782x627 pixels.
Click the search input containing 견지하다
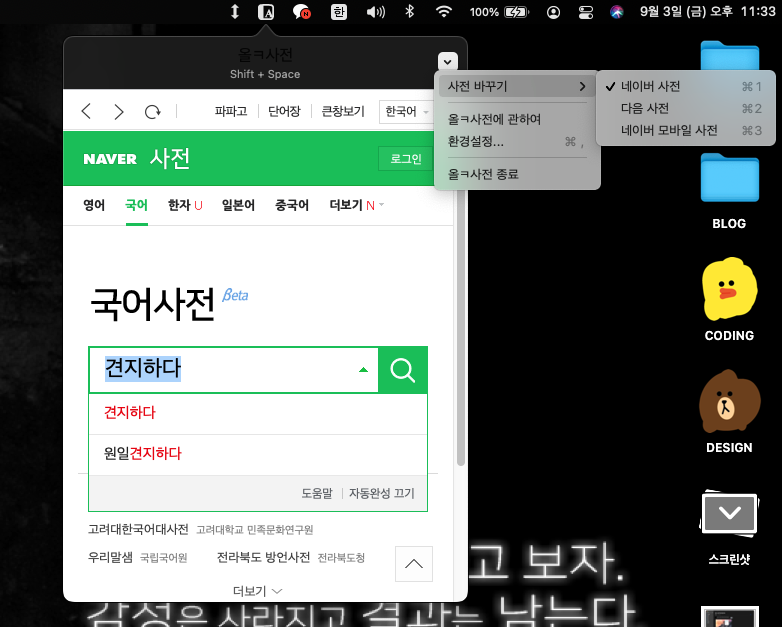point(234,370)
